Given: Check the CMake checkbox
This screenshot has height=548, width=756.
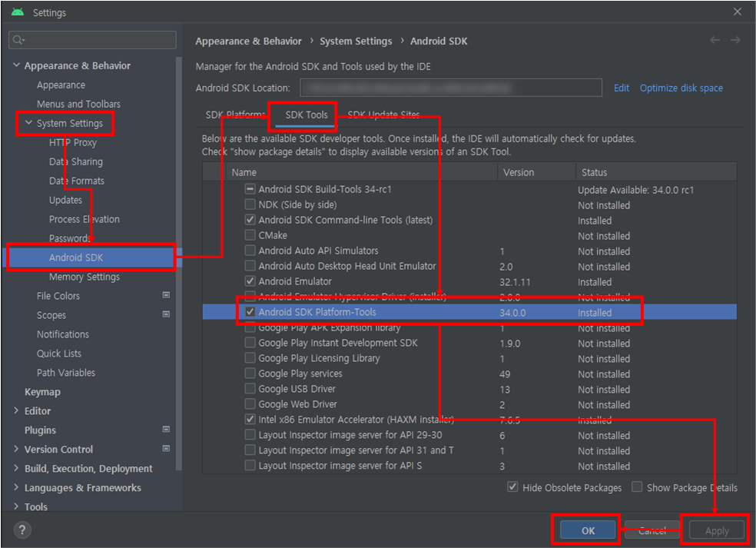Looking at the screenshot, I should (x=250, y=235).
